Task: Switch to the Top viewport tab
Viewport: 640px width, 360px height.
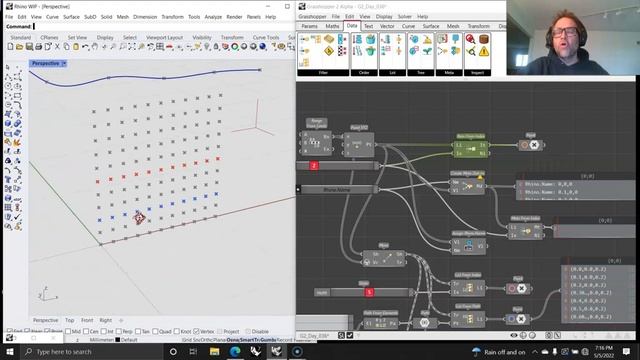Action: click(70, 320)
